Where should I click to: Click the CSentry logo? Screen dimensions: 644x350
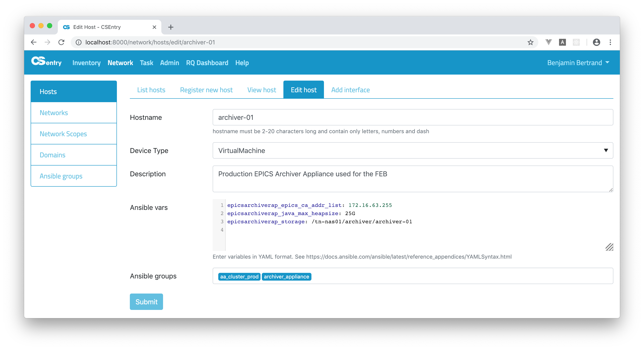[47, 62]
